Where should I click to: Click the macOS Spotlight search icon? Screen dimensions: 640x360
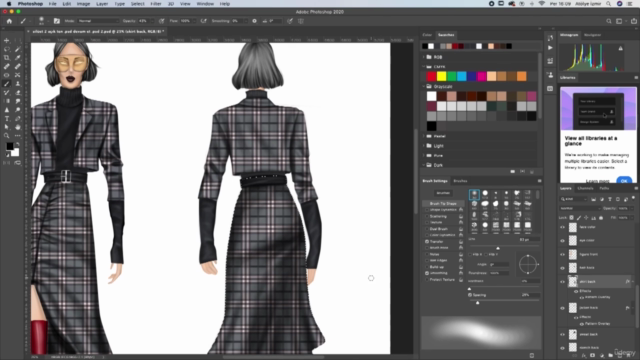(608, 4)
